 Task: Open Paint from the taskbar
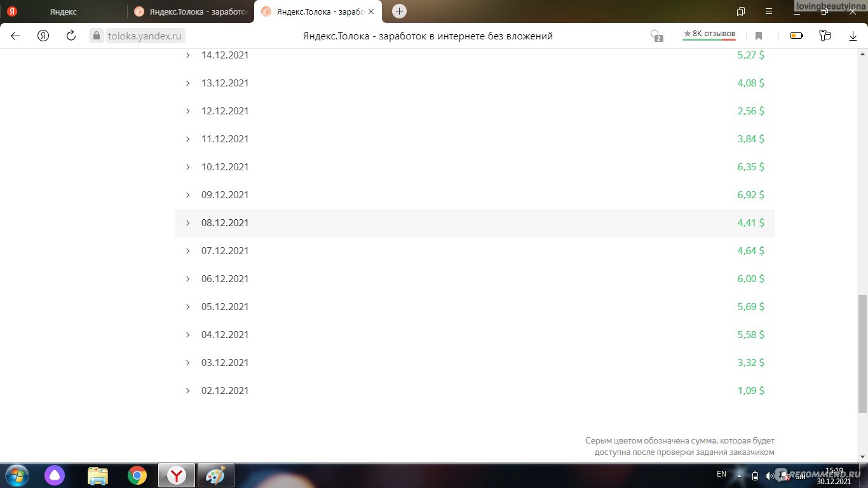[x=215, y=475]
